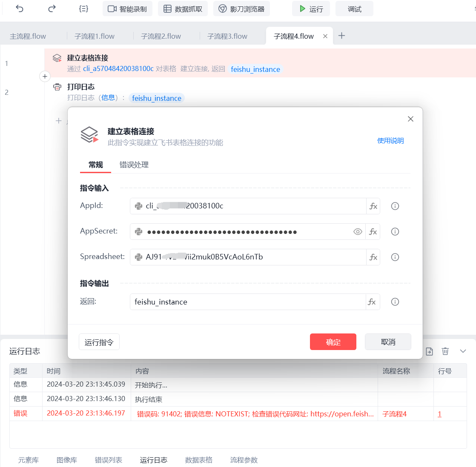Screen dimensions: 476x467
Task: Insert step with plus between lines
Action: 45,77
